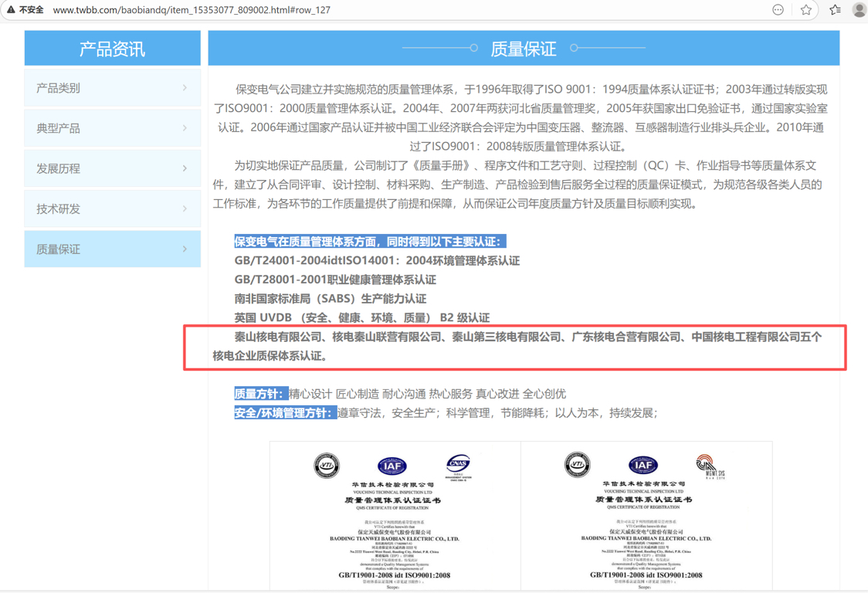The image size is (868, 593).
Task: Click the 精心设计 匠心制造 quality policy text
Action: tap(427, 394)
